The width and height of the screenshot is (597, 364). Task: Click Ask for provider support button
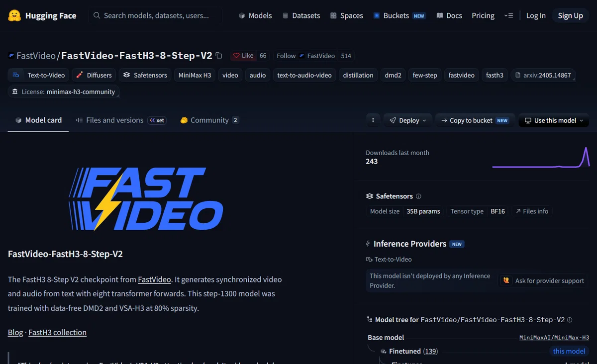[543, 280]
